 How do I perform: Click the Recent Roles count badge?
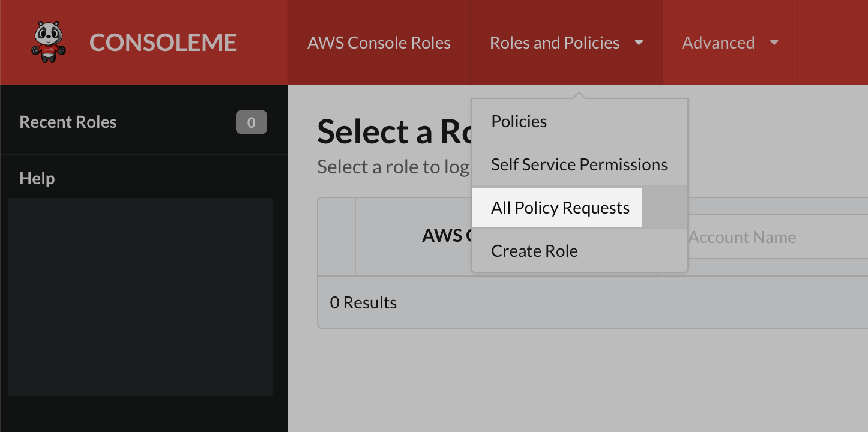(x=251, y=122)
